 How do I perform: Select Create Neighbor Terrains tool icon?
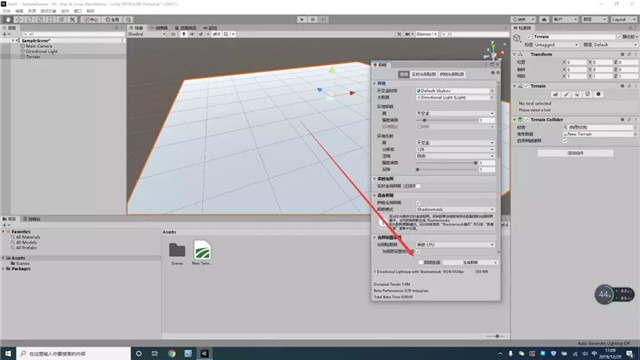pos(556,94)
